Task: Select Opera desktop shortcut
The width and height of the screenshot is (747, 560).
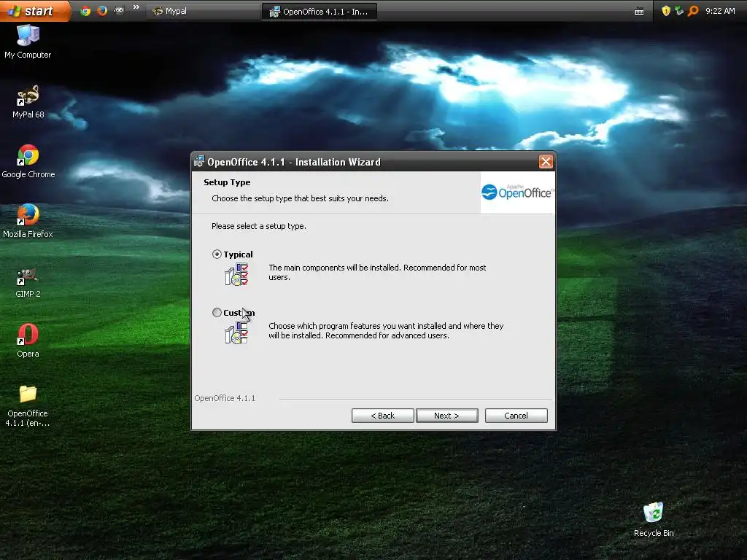Action: point(28,341)
